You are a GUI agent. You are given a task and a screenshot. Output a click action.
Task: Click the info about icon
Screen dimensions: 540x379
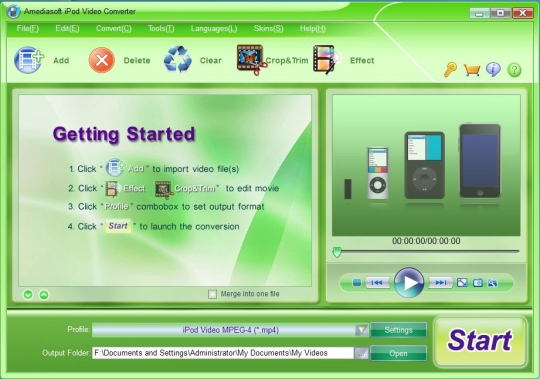point(493,70)
